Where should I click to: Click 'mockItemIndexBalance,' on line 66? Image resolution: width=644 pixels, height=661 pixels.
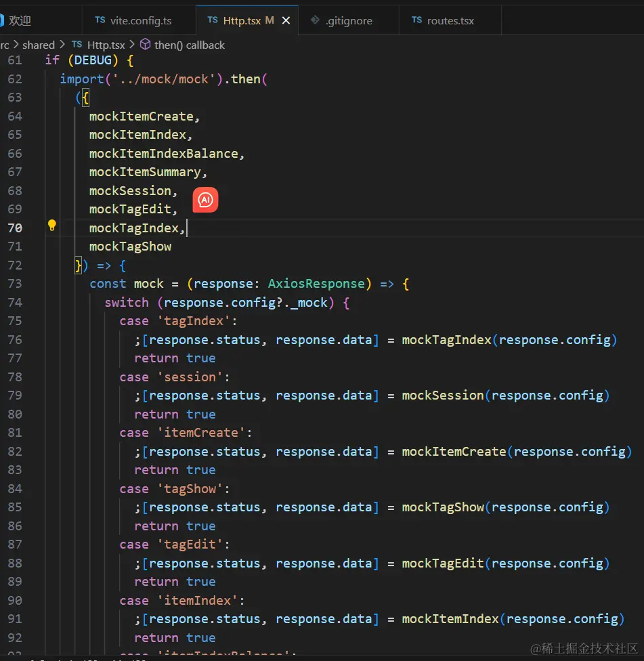[x=167, y=154]
